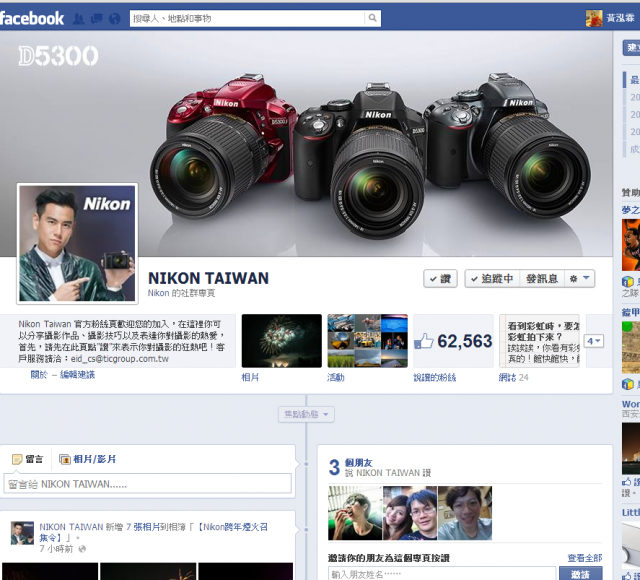640x580 pixels.
Task: Open the 網誌 24 notes label
Action: click(x=513, y=378)
